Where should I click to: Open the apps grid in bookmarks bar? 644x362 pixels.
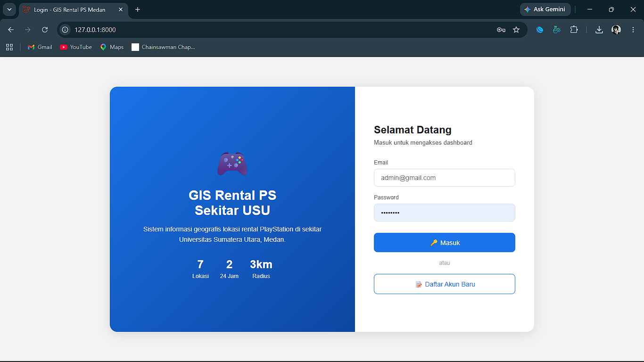pos(9,47)
